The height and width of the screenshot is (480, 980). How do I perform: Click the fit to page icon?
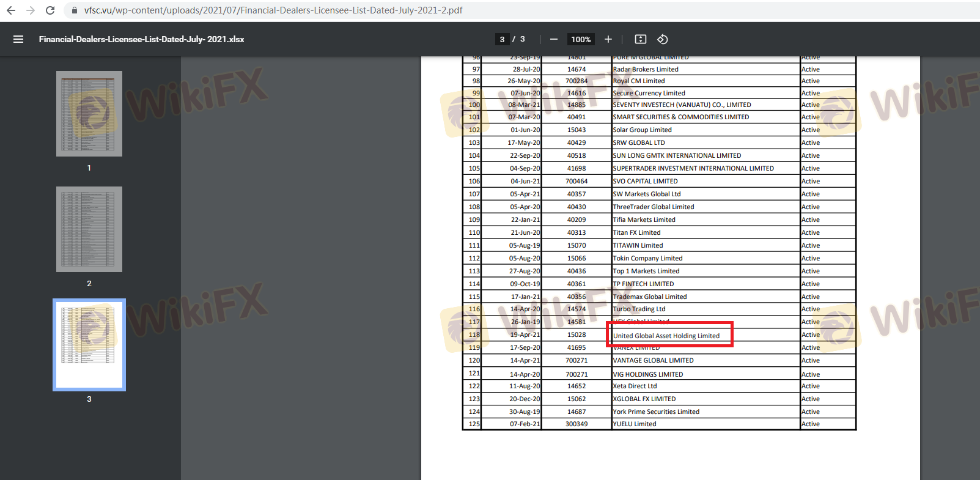(x=640, y=39)
